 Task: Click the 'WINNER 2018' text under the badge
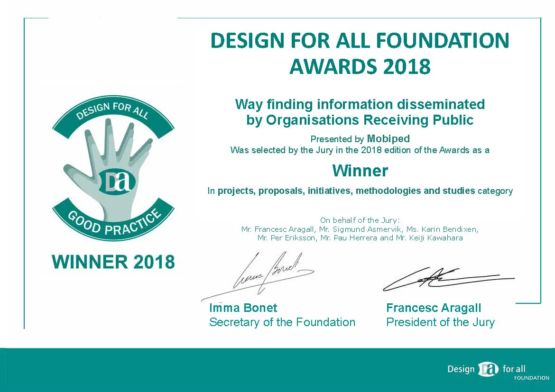click(x=113, y=262)
